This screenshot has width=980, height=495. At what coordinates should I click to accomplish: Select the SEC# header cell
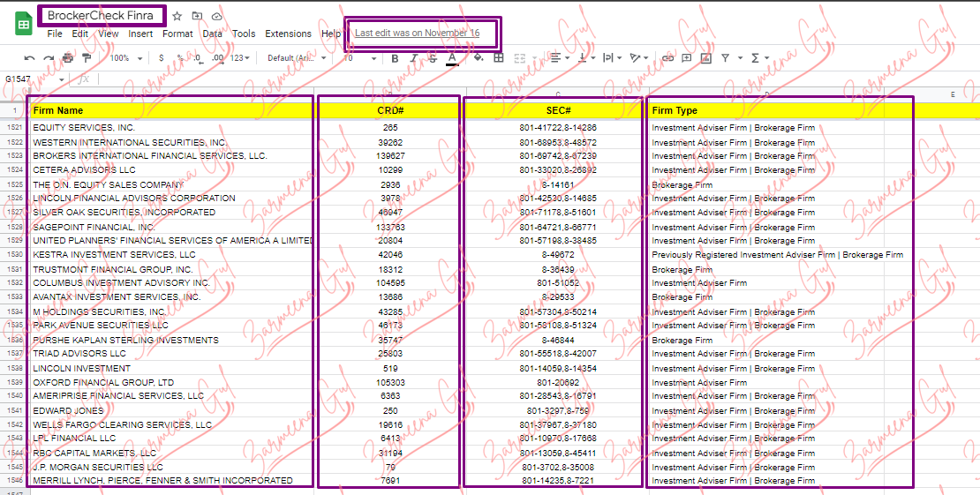tap(557, 110)
